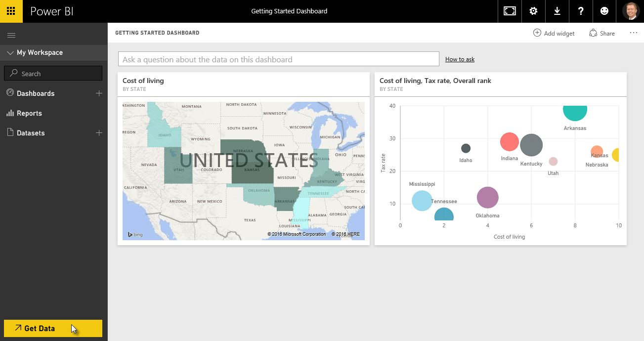This screenshot has height=341, width=644.
Task: Open the How to ask link
Action: pos(460,59)
